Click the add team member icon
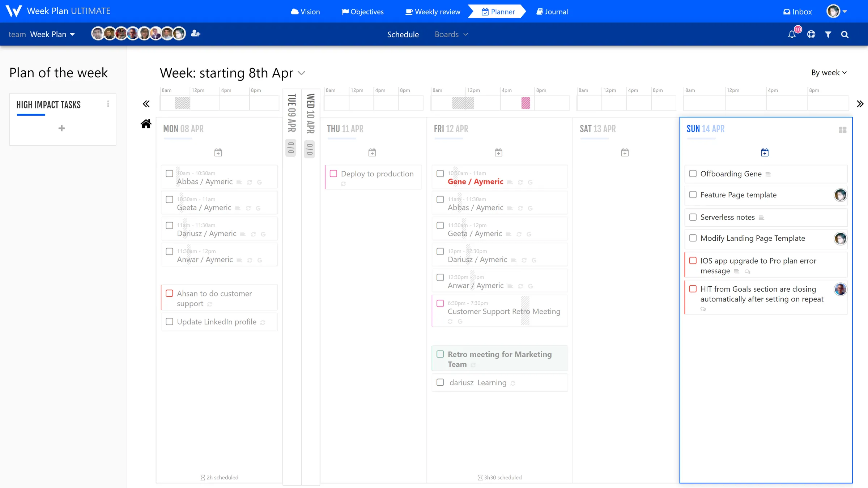Image resolution: width=868 pixels, height=488 pixels. coord(195,33)
